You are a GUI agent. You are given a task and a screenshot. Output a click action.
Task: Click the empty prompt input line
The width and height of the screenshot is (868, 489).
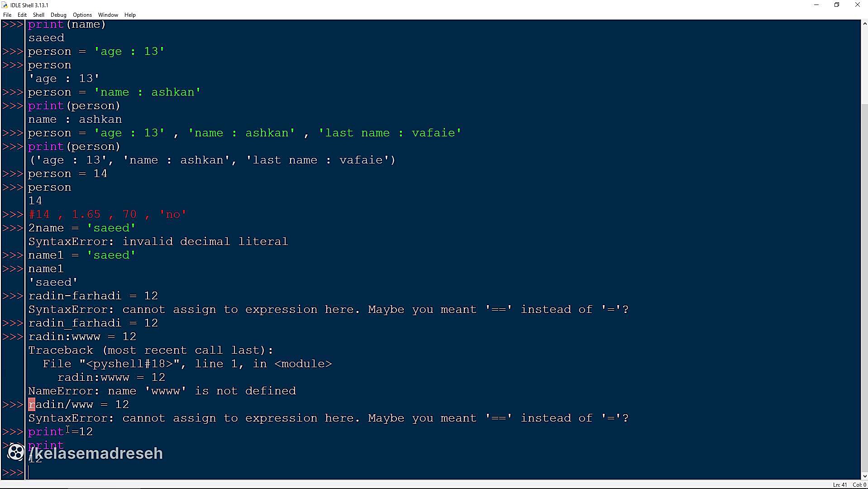[444, 472]
